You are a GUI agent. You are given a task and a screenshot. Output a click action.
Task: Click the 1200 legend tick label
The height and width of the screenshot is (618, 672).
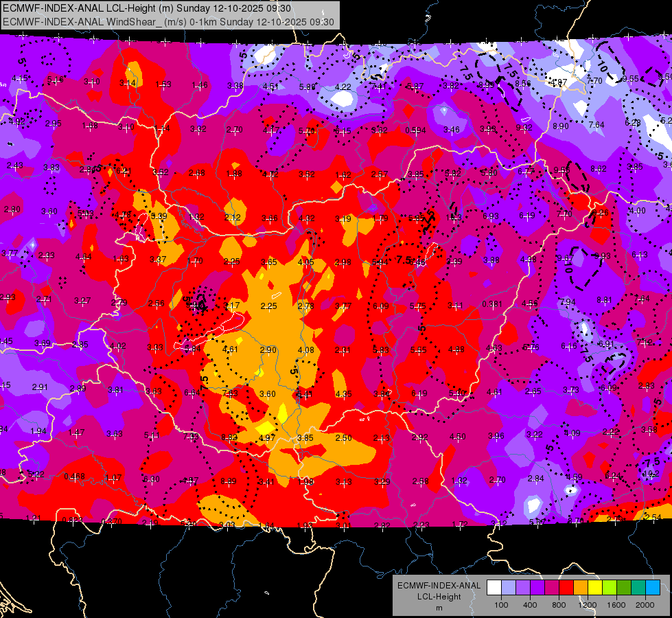[x=587, y=605]
